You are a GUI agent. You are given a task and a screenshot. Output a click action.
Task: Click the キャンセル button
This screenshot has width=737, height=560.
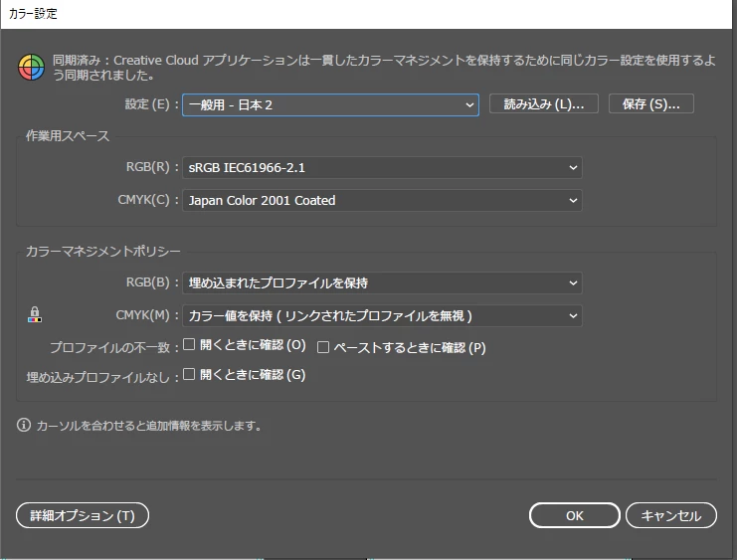[x=671, y=515]
